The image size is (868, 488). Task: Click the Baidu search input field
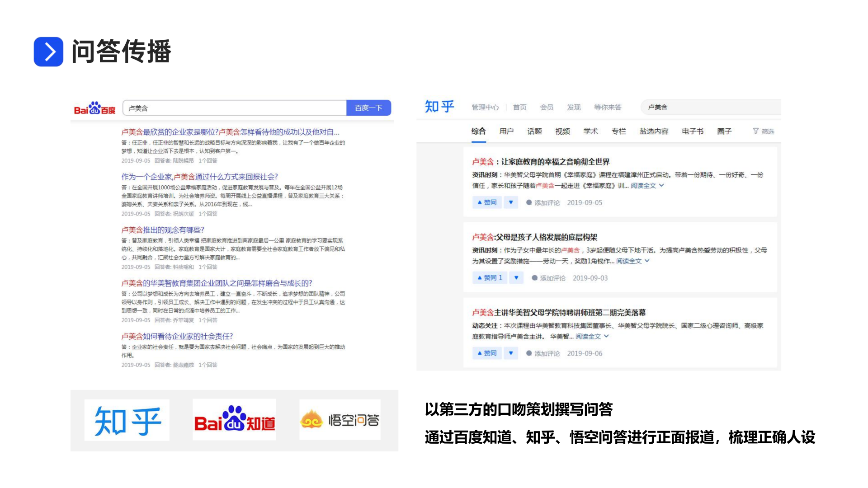(x=235, y=108)
